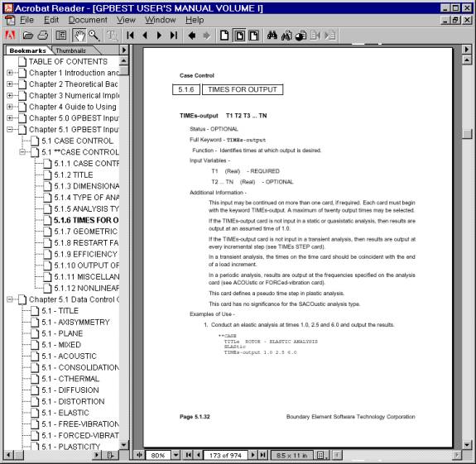This screenshot has width=476, height=464.
Task: Toggle the navigation pane toolbar button
Action: pyautogui.click(x=61, y=36)
